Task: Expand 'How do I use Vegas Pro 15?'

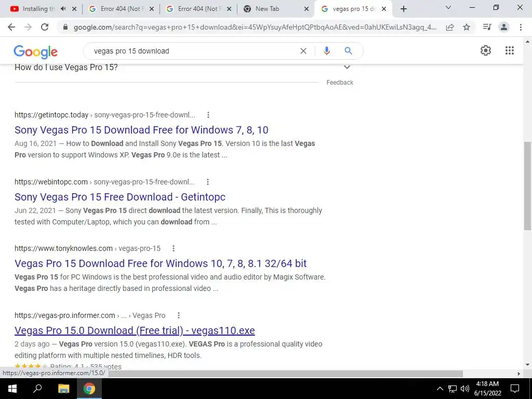Action: [x=347, y=67]
